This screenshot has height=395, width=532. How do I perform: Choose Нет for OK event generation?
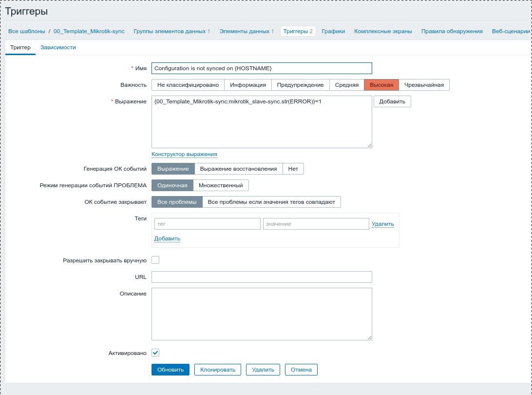[x=293, y=169]
